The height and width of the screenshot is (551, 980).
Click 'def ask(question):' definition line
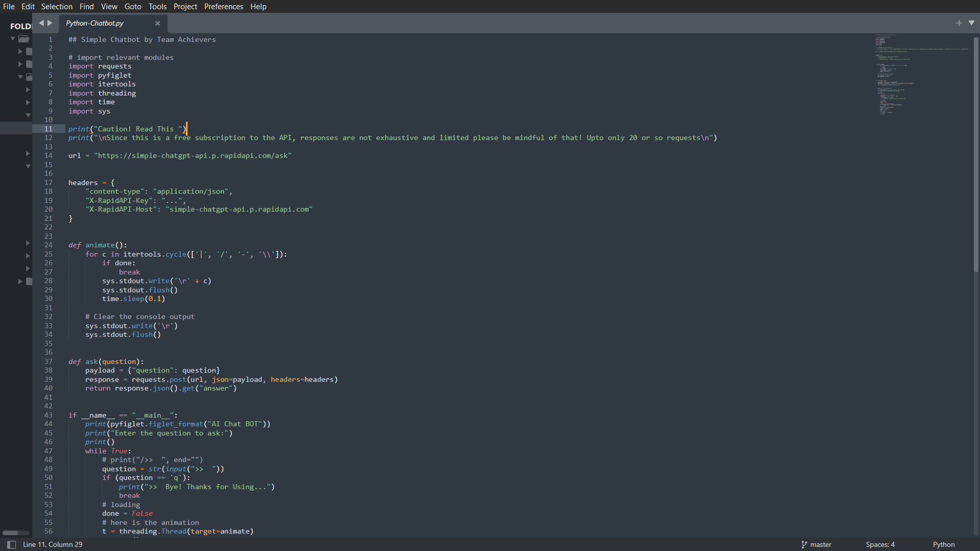tap(106, 361)
